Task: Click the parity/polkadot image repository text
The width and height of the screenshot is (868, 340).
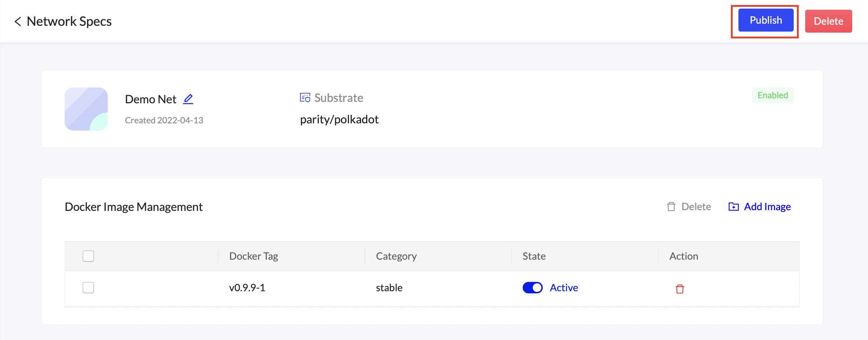Action: click(339, 119)
